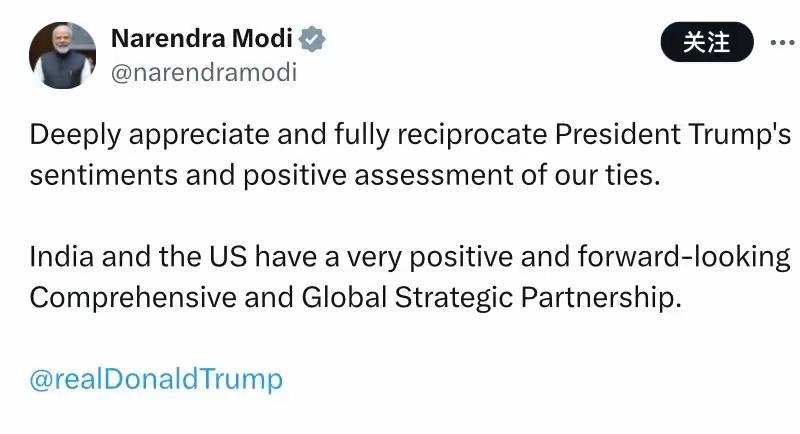Click the blue verified badge beside Narendra Modi

click(x=313, y=40)
